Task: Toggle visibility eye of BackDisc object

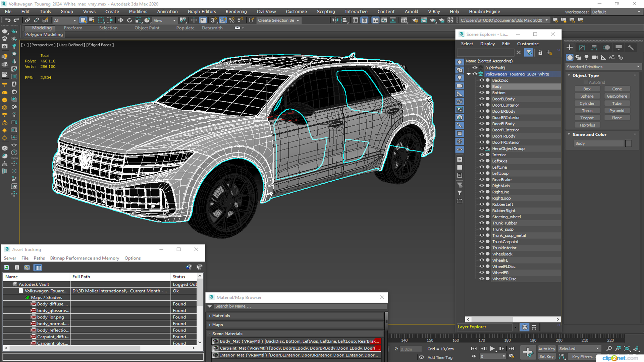Action: (482, 80)
